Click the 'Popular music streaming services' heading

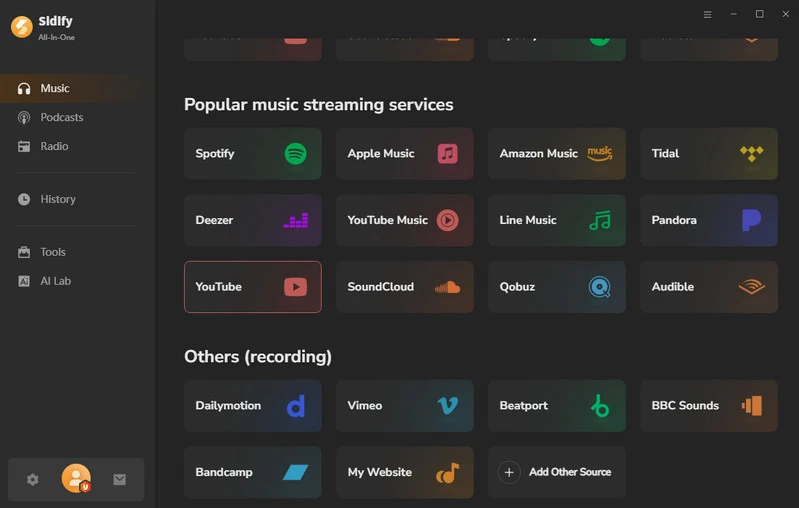point(318,104)
